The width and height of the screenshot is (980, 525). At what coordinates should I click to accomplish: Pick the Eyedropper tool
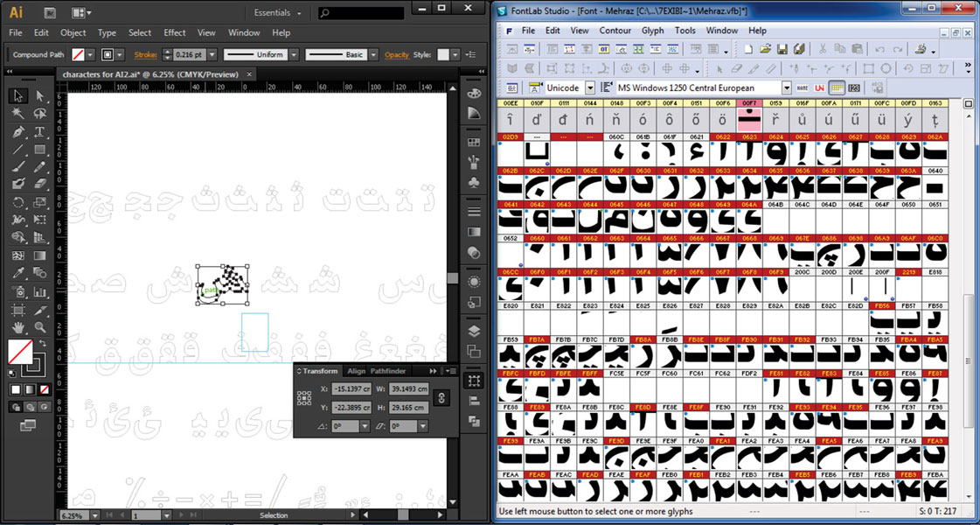pos(18,273)
